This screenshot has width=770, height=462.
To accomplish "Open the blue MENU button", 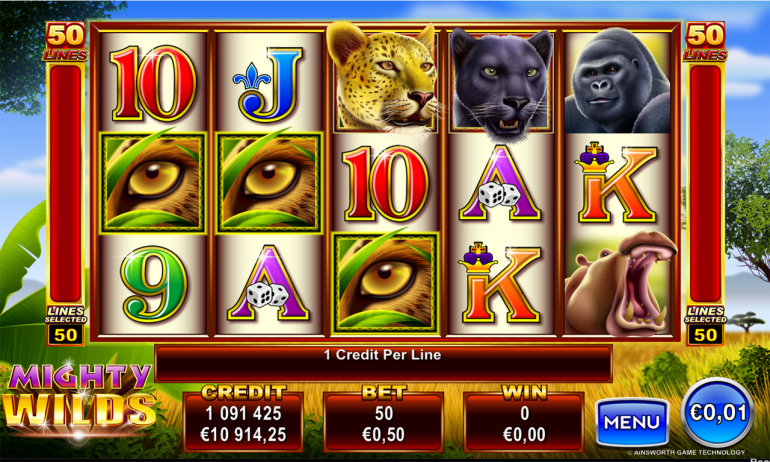I will 632,422.
